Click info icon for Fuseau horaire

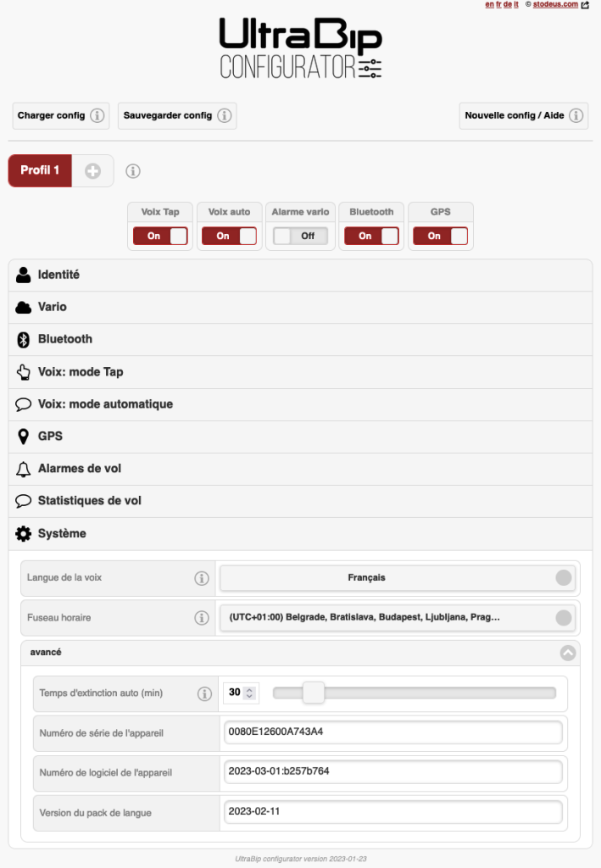point(202,618)
